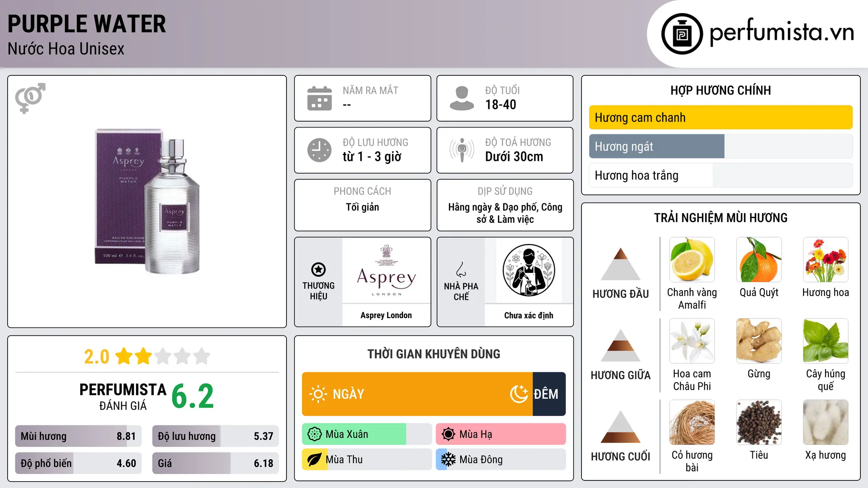
Task: Click the Hương hoa trắng accord bar
Action: coord(721,175)
